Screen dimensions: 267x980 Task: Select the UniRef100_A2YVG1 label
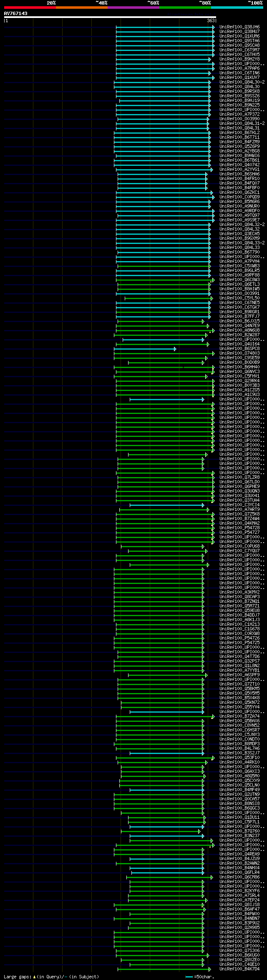[239, 170]
